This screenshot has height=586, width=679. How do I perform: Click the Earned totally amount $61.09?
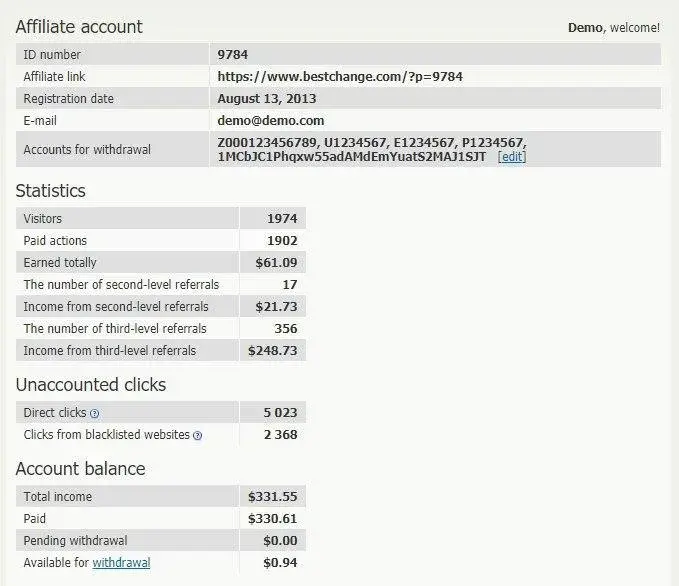[275, 262]
